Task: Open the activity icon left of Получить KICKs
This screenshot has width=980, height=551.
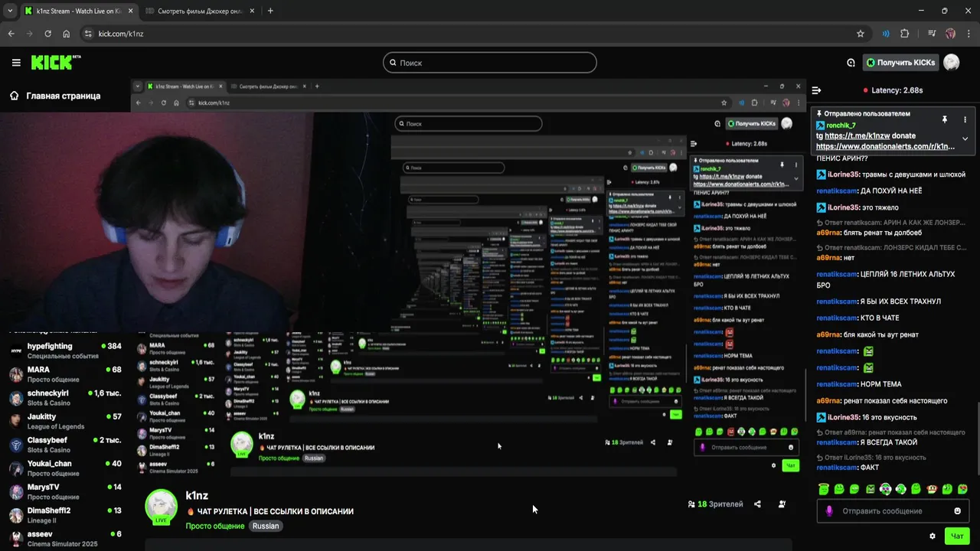Action: (x=851, y=63)
